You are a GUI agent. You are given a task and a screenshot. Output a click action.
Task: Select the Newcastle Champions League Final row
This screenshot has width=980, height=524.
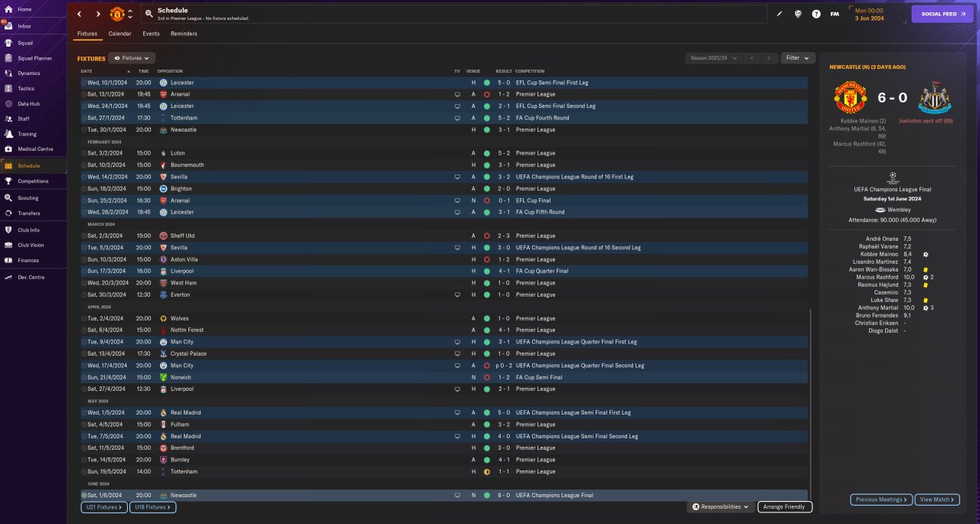click(443, 495)
